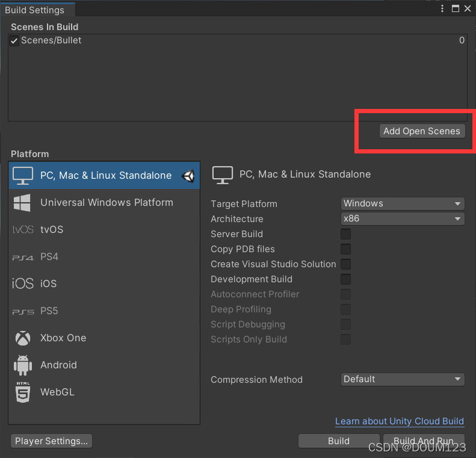Click the Xbox One logo icon
Image resolution: width=476 pixels, height=458 pixels.
click(23, 338)
